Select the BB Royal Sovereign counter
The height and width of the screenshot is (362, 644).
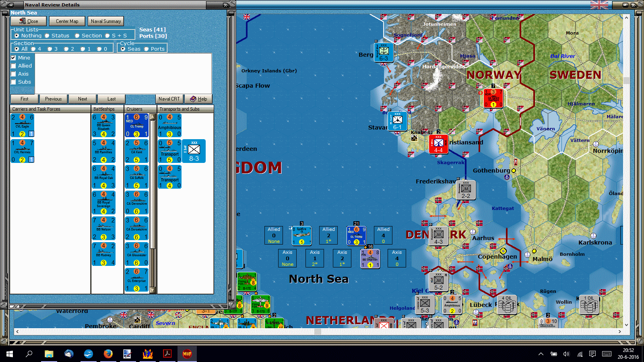[104, 203]
